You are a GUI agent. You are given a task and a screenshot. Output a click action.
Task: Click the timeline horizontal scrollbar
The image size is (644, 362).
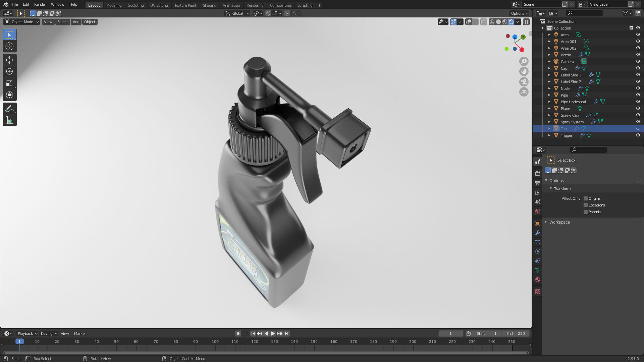265,353
